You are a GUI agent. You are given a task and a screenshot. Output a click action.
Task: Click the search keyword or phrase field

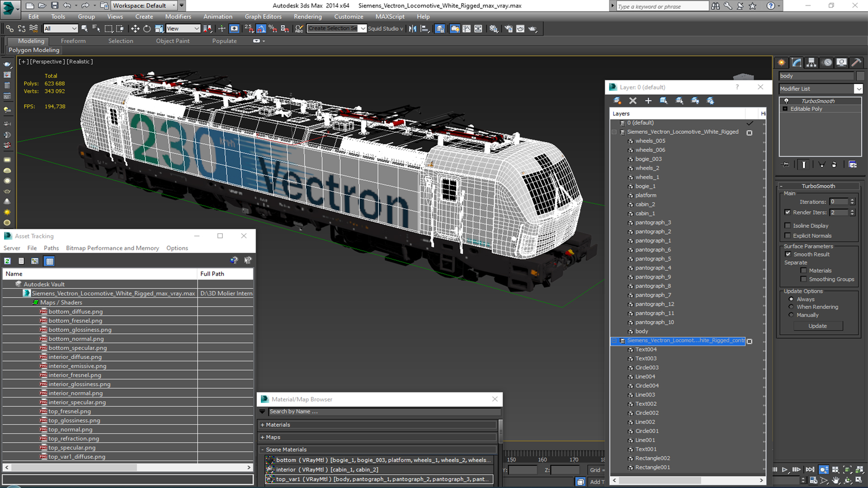[x=662, y=6]
